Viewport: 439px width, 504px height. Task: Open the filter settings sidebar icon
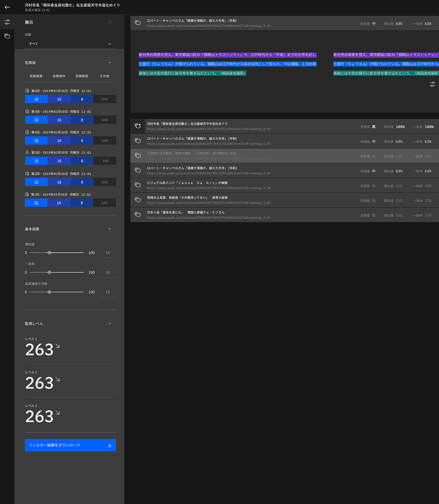7,22
